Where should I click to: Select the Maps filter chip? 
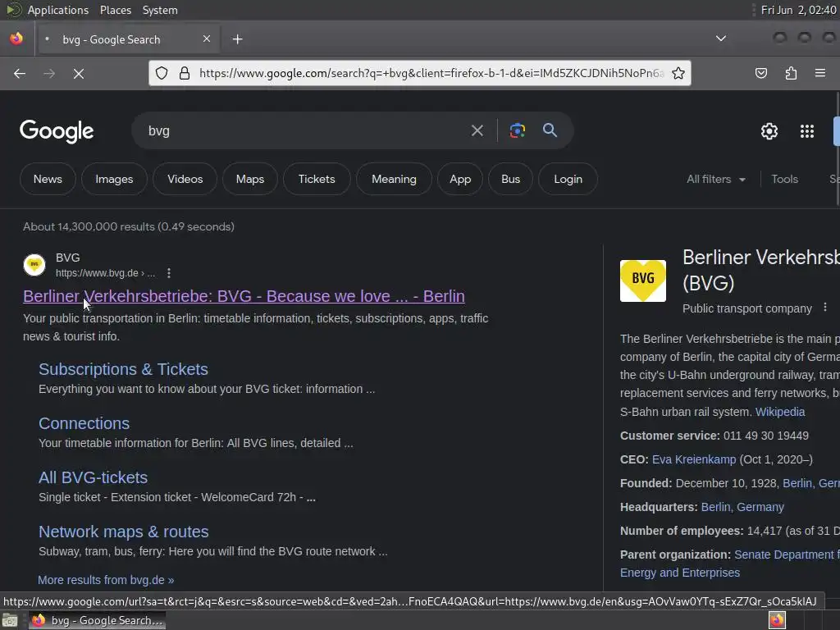pyautogui.click(x=250, y=179)
